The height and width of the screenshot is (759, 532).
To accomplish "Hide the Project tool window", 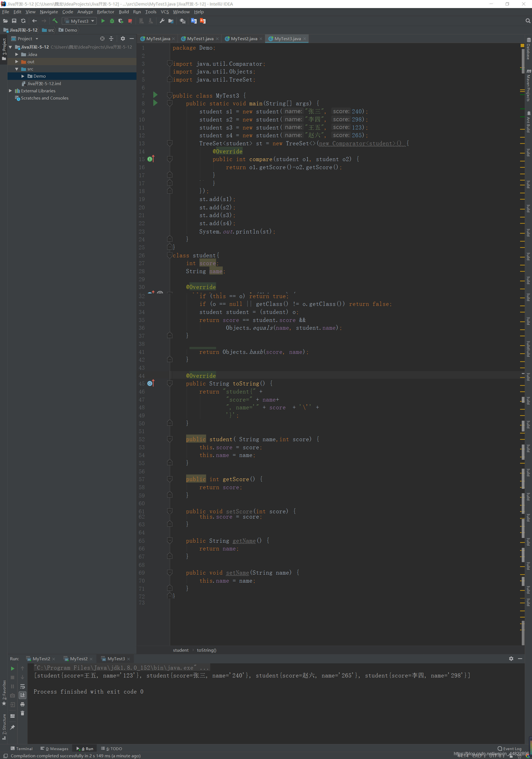I will (131, 39).
